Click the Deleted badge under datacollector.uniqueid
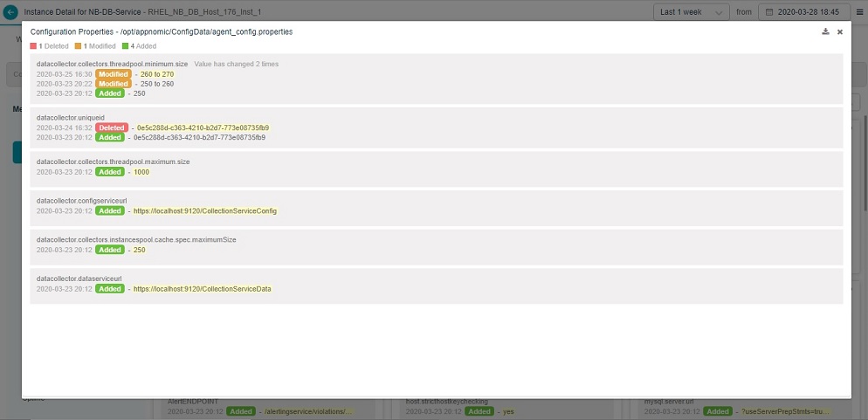The image size is (868, 420). coord(112,127)
